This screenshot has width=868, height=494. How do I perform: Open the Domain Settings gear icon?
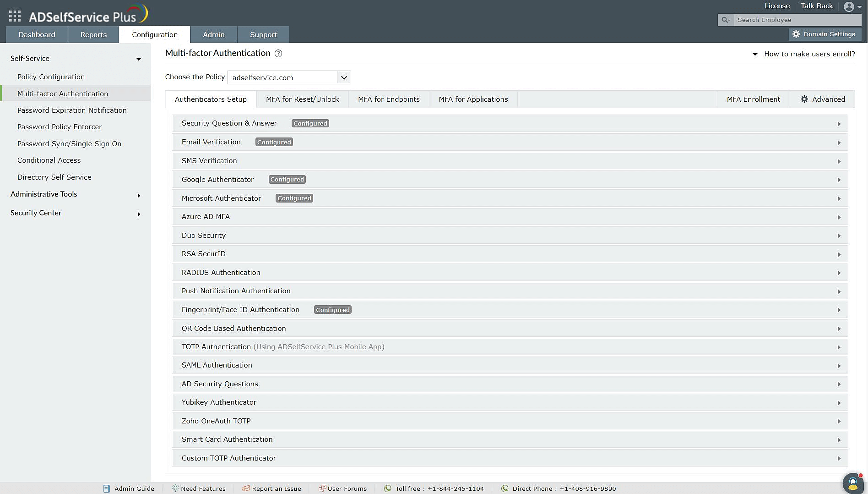tap(797, 34)
